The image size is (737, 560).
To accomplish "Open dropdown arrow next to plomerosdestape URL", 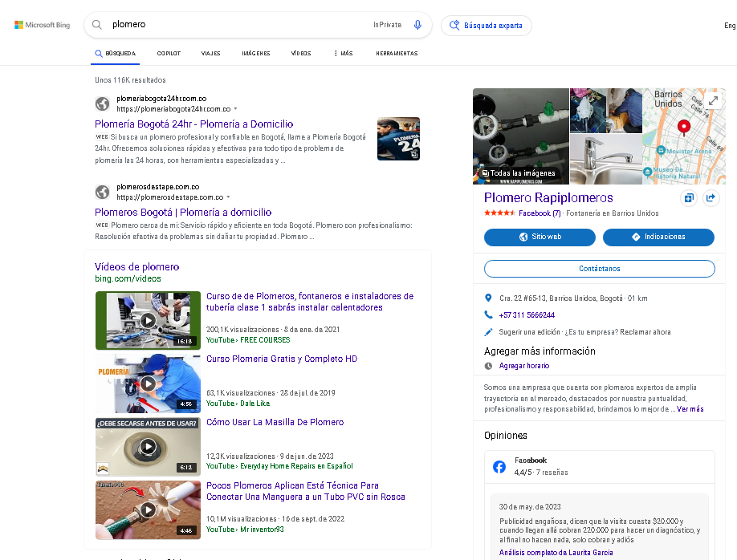I will click(228, 197).
